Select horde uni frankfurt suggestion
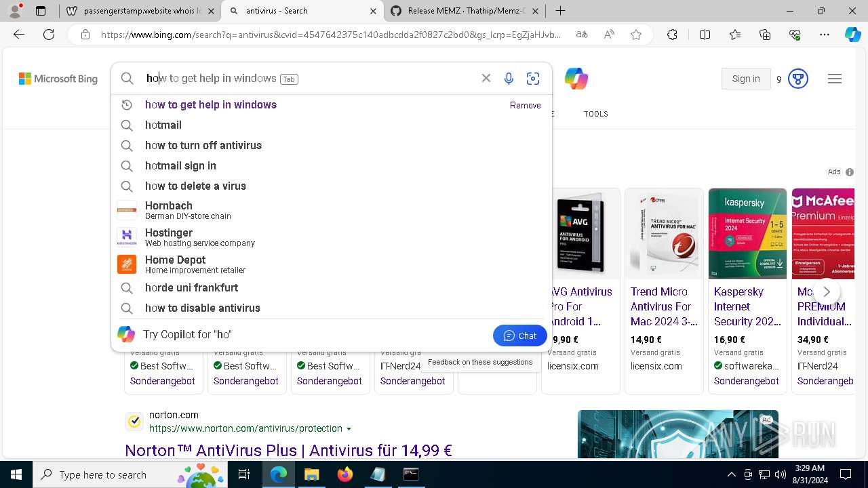 pyautogui.click(x=331, y=288)
